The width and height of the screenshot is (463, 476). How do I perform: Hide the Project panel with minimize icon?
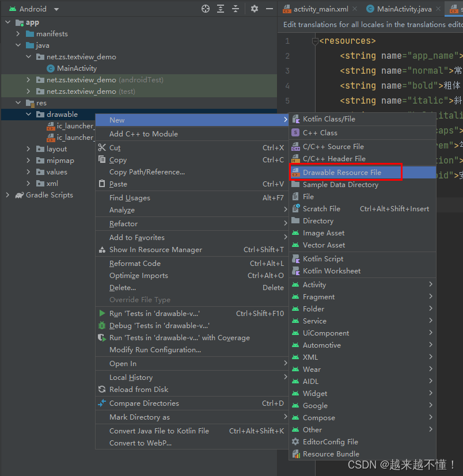pyautogui.click(x=270, y=9)
